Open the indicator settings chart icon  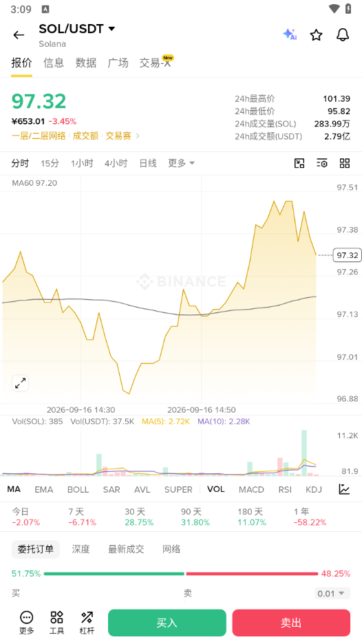coord(344,489)
